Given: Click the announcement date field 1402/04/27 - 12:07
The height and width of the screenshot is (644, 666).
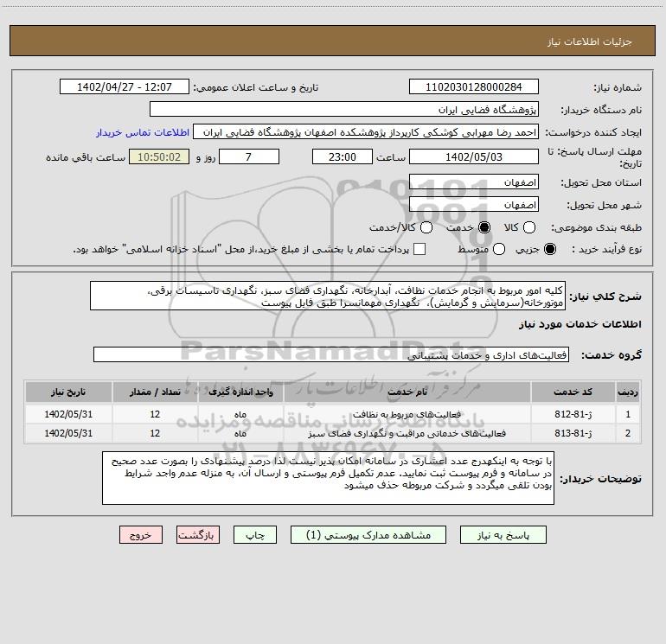Looking at the screenshot, I should [125, 87].
